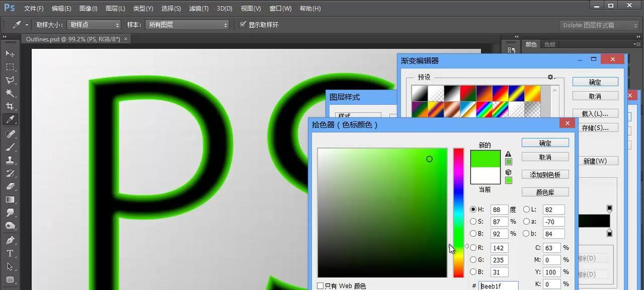Select the Path Selection tool

point(10,267)
